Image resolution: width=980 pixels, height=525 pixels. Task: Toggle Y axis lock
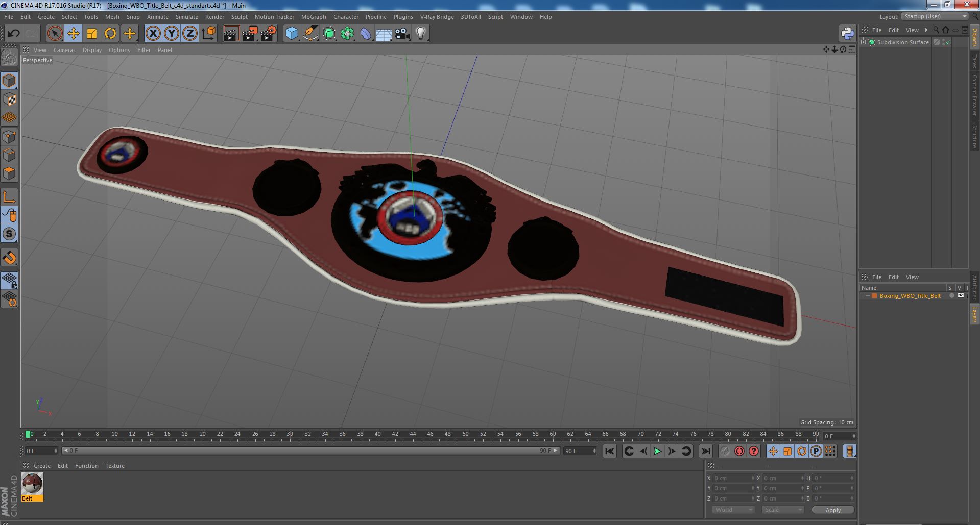[x=172, y=34]
